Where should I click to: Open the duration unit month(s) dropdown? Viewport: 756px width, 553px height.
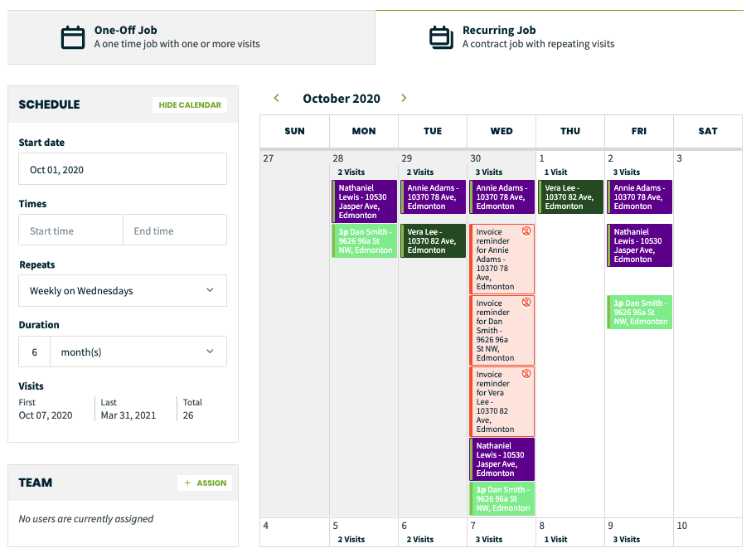138,352
